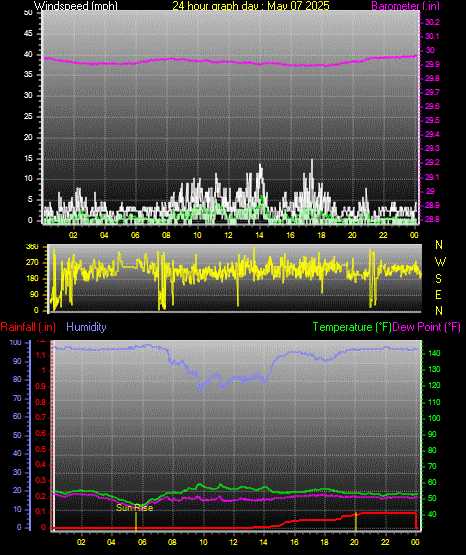
Task: Click the 140 temperature axis value
Action: 434,353
